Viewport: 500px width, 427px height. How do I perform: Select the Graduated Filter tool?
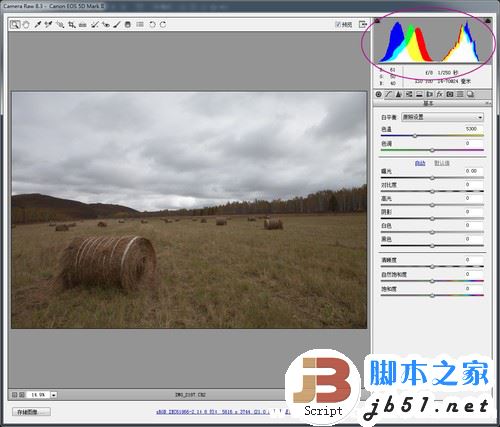128,24
